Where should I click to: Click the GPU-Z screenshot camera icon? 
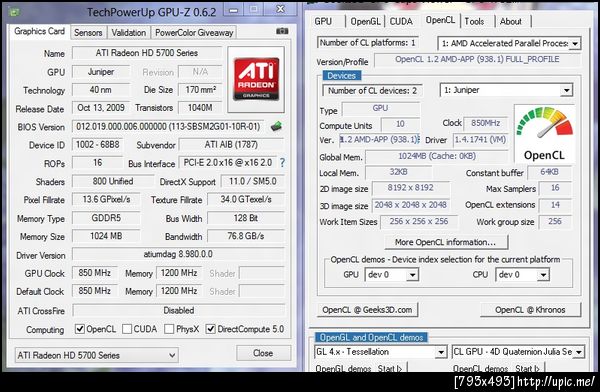[282, 31]
